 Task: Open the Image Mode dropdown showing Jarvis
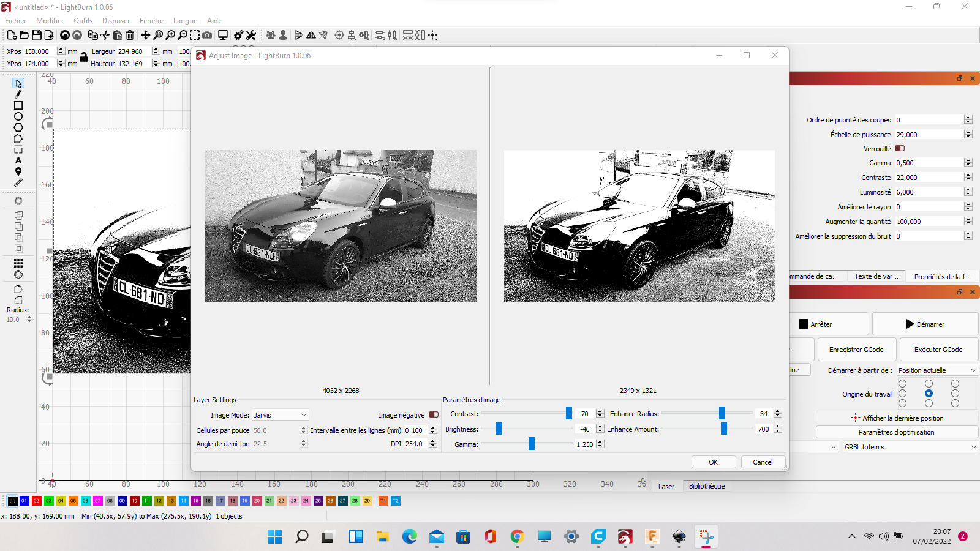tap(280, 414)
